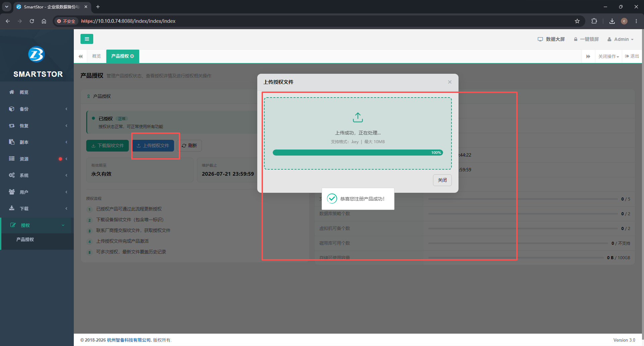This screenshot has height=346, width=644.
Task: Click the tab scroll-right double arrow
Action: click(x=588, y=56)
